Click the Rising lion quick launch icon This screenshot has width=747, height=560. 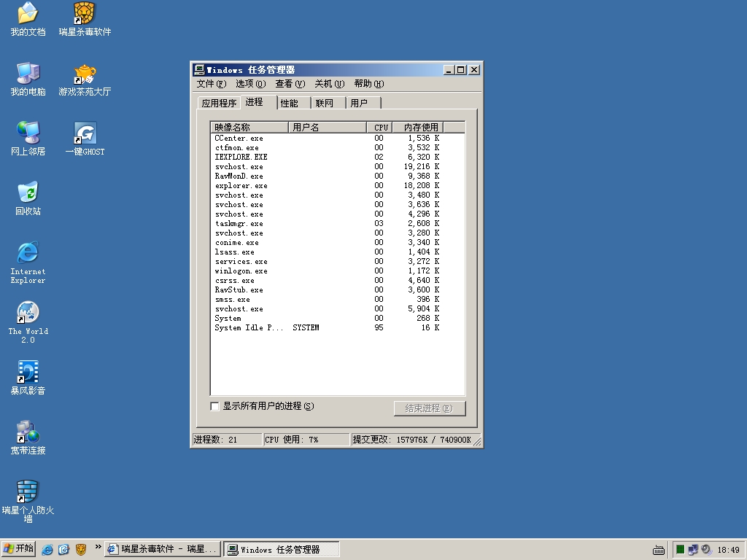tap(80, 549)
